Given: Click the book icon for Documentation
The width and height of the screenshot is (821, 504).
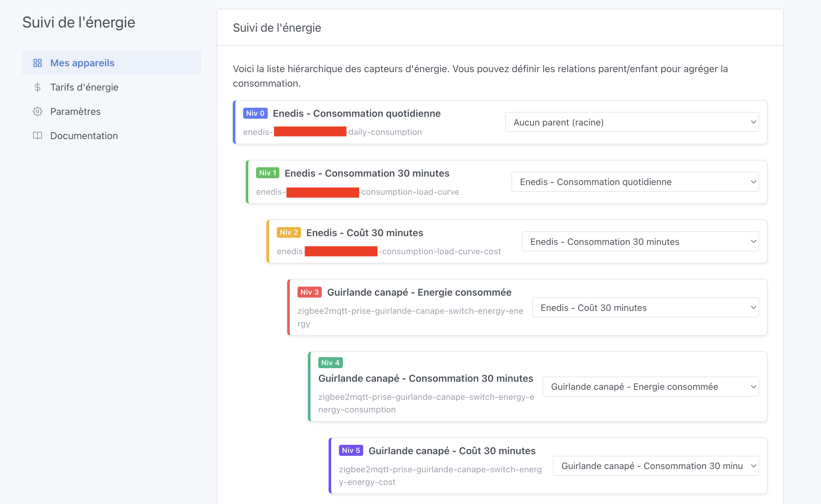Looking at the screenshot, I should [x=37, y=136].
